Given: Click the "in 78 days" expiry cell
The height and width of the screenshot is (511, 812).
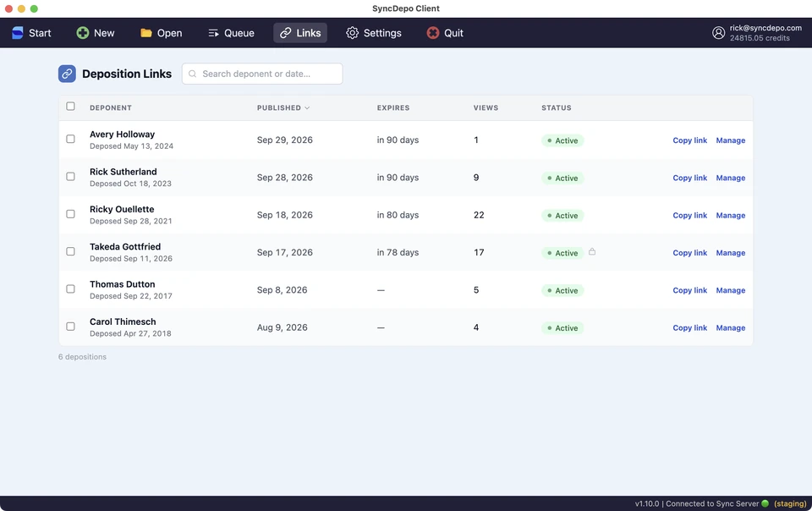Looking at the screenshot, I should click(x=398, y=252).
